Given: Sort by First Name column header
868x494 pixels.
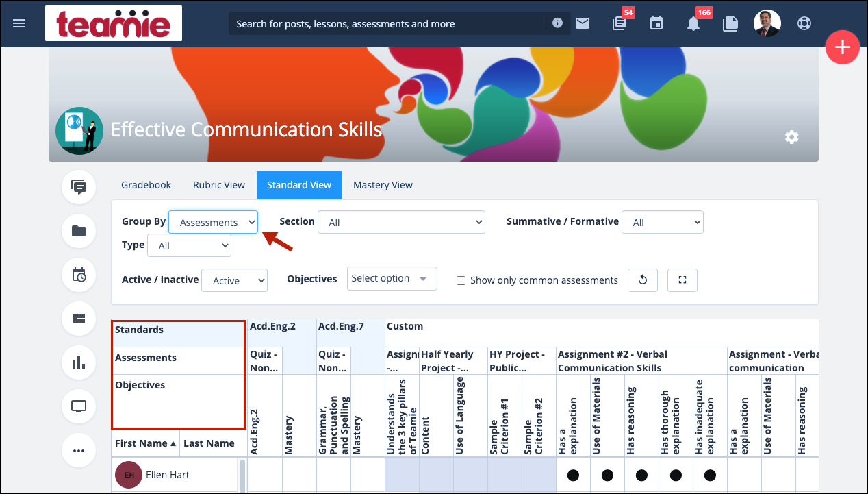Looking at the screenshot, I should pyautogui.click(x=145, y=443).
